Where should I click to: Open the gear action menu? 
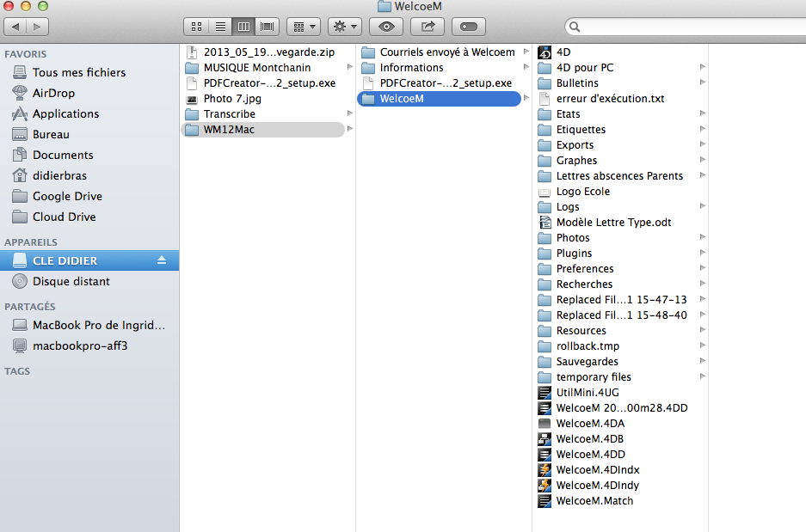[x=345, y=27]
